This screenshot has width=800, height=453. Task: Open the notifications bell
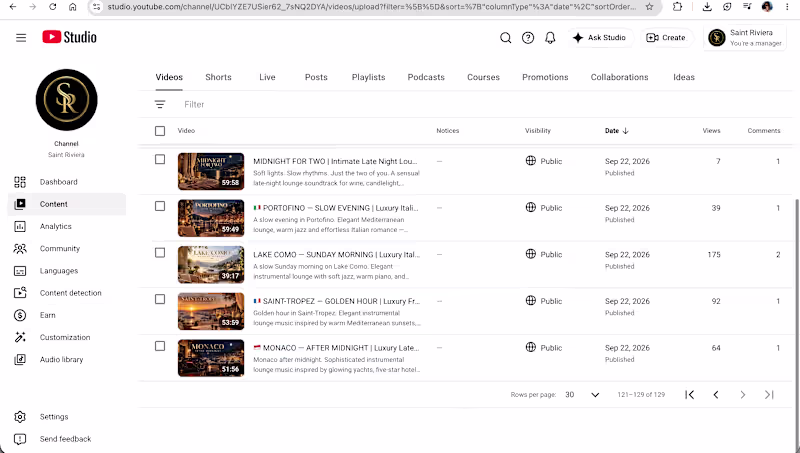[550, 38]
